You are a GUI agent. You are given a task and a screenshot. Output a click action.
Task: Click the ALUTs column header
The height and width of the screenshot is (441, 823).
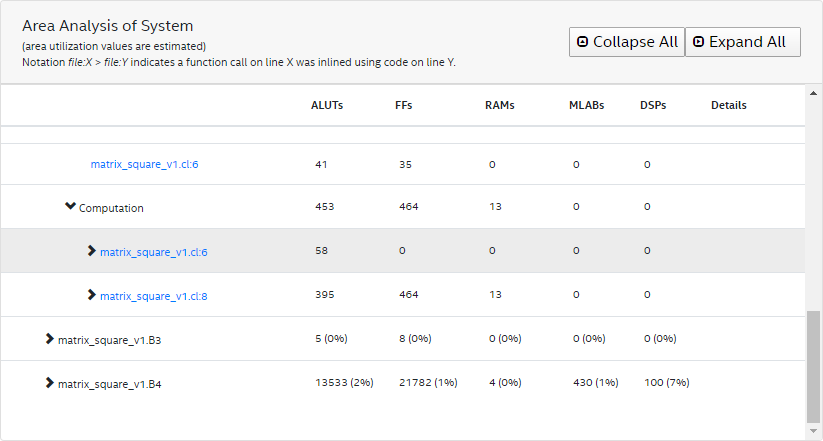click(x=327, y=105)
